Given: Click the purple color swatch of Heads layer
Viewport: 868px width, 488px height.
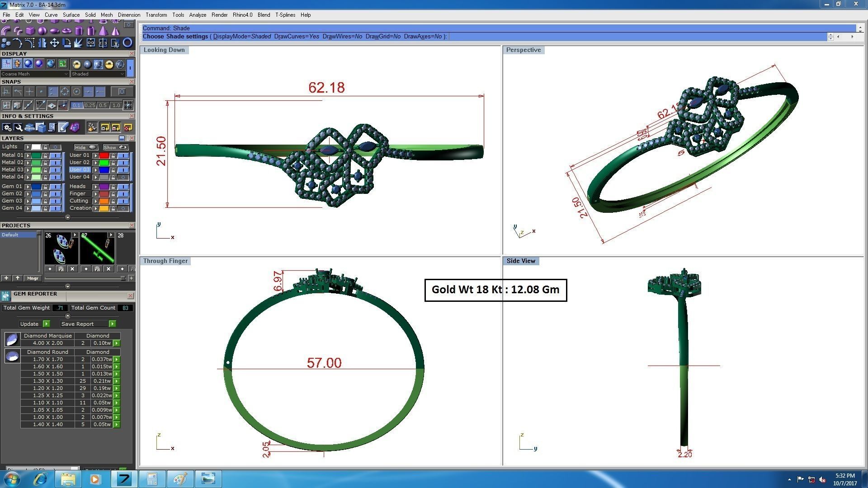Looking at the screenshot, I should [104, 187].
